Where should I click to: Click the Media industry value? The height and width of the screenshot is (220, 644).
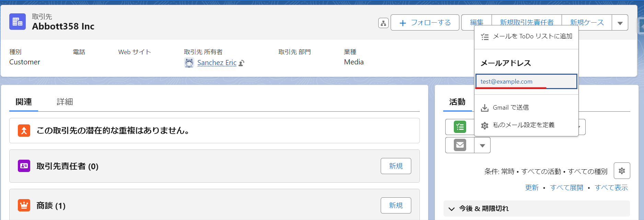pos(354,62)
